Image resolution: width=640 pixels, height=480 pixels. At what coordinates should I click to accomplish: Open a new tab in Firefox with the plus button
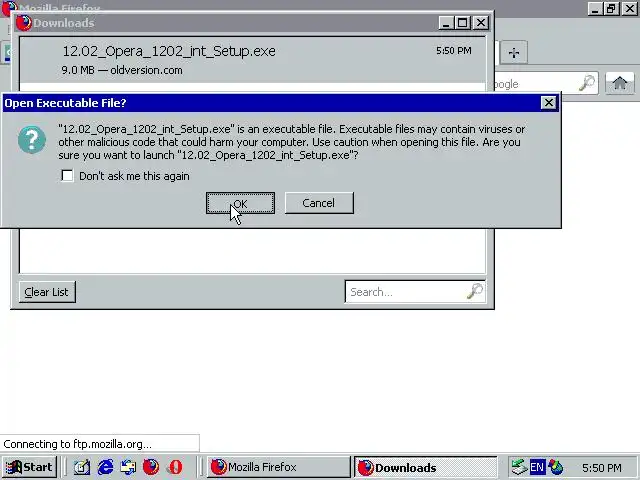point(514,53)
